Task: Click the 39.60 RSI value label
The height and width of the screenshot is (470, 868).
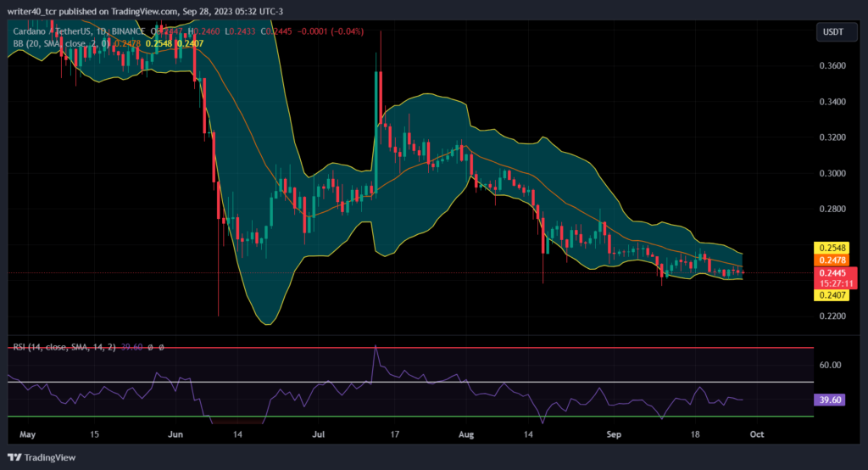Action: (830, 400)
